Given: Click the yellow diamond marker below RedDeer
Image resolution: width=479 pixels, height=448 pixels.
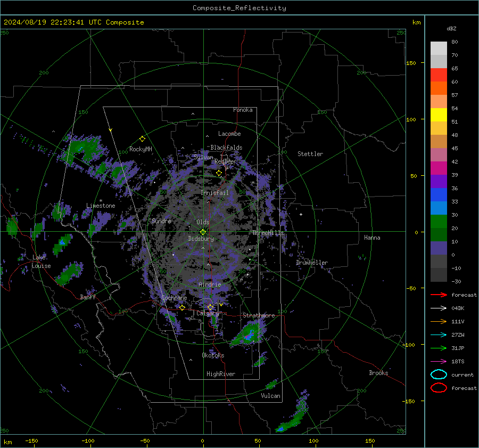Looking at the screenshot, I should (x=219, y=173).
